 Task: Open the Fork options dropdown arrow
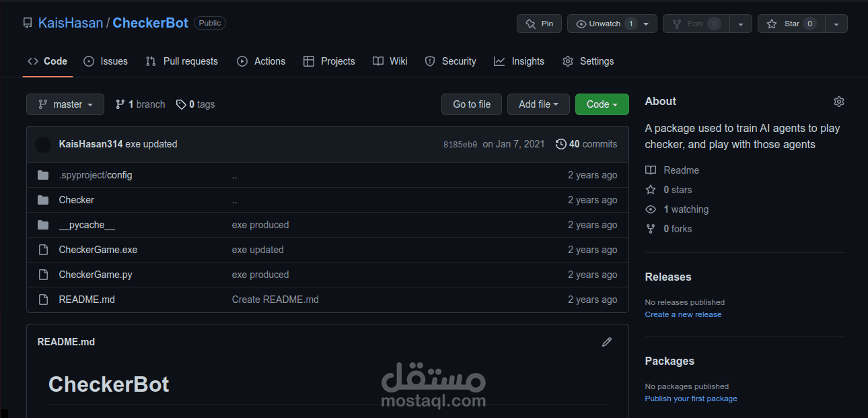[x=741, y=24]
